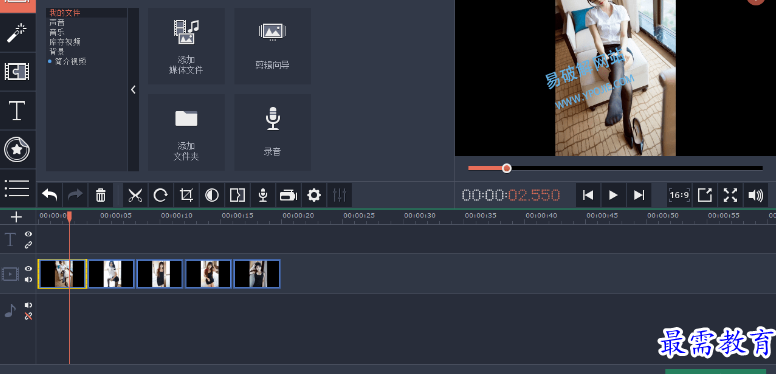
Task: Hide the video track with eye icon
Action: point(28,268)
